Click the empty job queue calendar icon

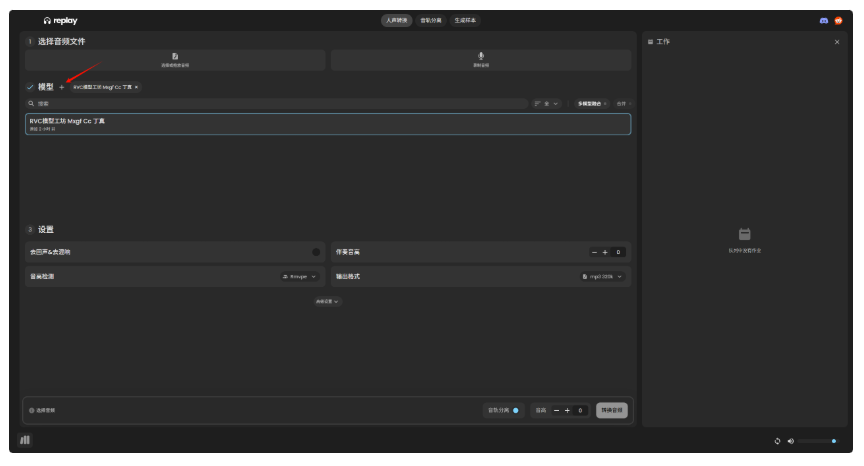(744, 234)
